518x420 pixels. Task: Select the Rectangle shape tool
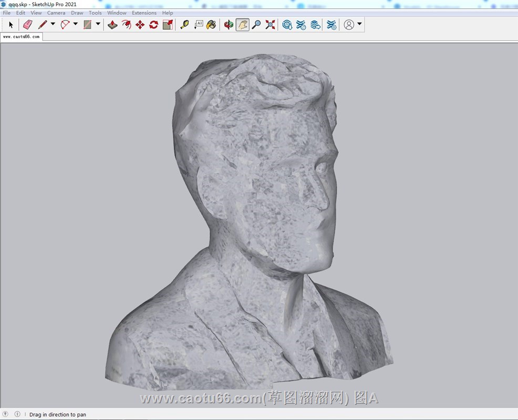click(x=88, y=25)
